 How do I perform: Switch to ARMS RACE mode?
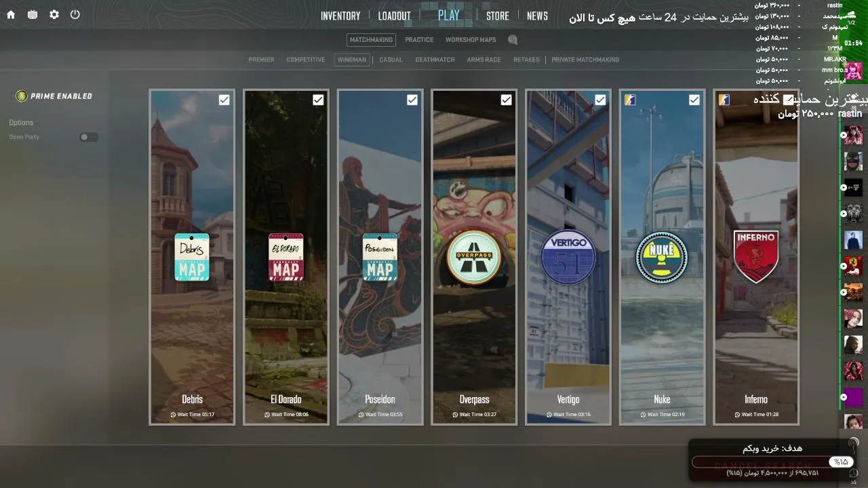pos(484,60)
